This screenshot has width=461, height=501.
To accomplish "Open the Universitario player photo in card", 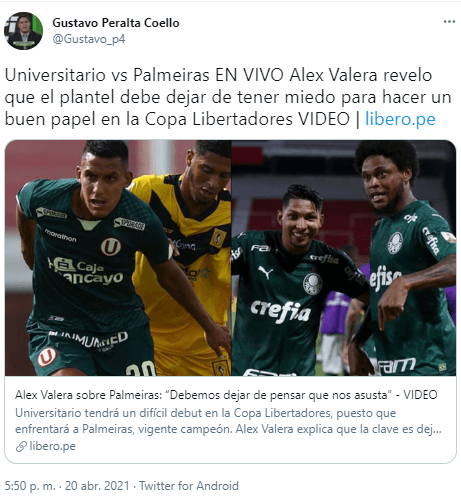I will [118, 258].
